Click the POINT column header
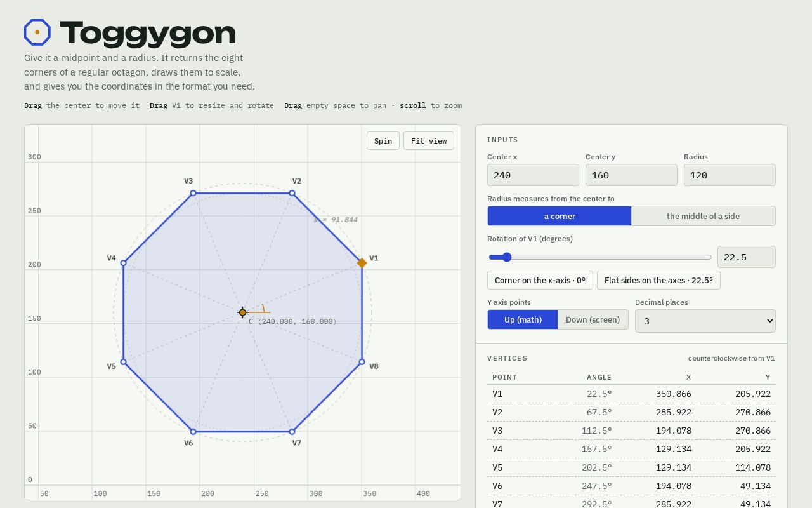Viewport: 812px width, 508px height. [x=505, y=377]
